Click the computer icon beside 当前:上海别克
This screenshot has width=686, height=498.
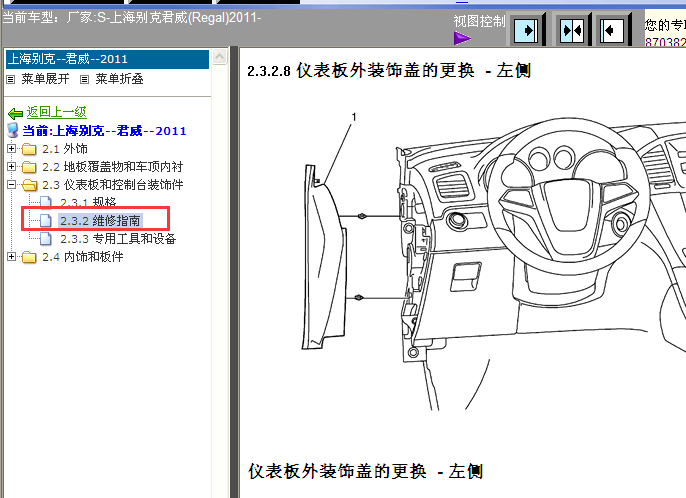[x=13, y=130]
